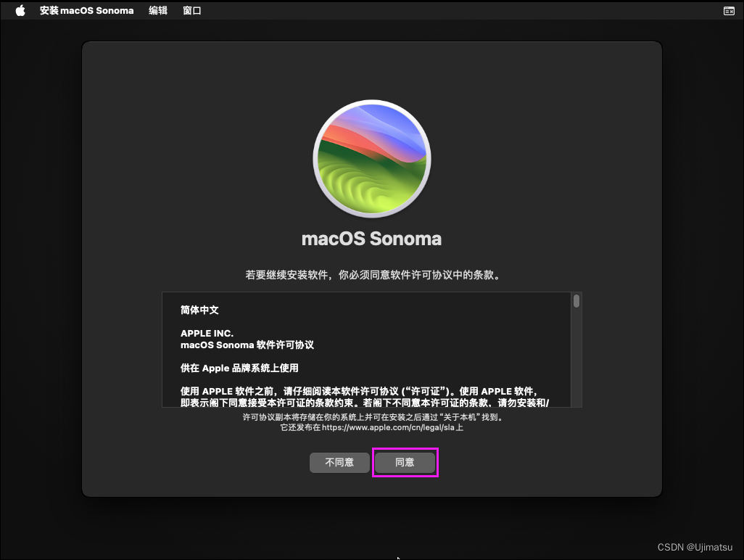This screenshot has width=744, height=560.
Task: Click the macOS Sonoma logo image
Action: [372, 159]
